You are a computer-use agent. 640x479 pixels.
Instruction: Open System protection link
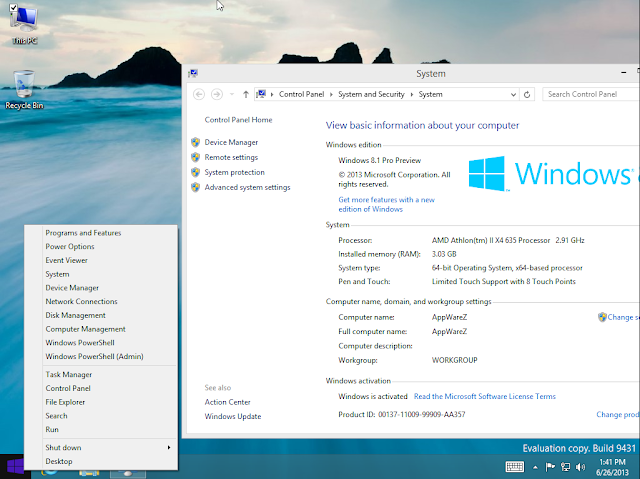pyautogui.click(x=234, y=172)
